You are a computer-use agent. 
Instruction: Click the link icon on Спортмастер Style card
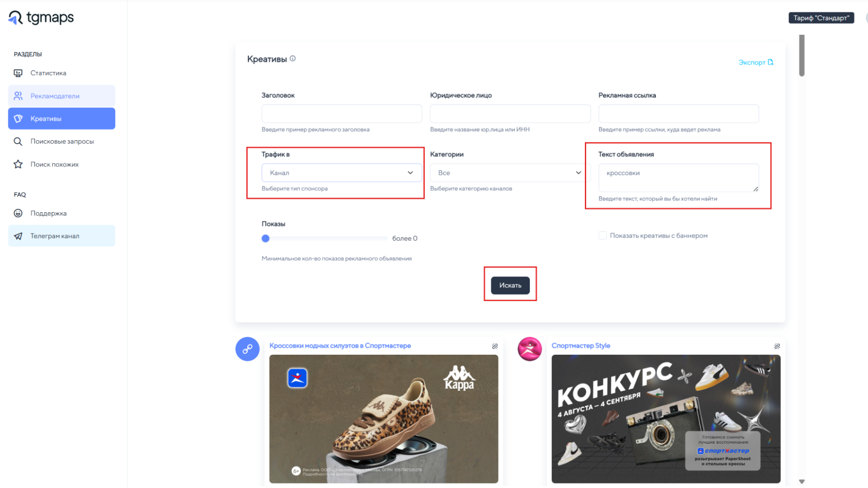(777, 346)
